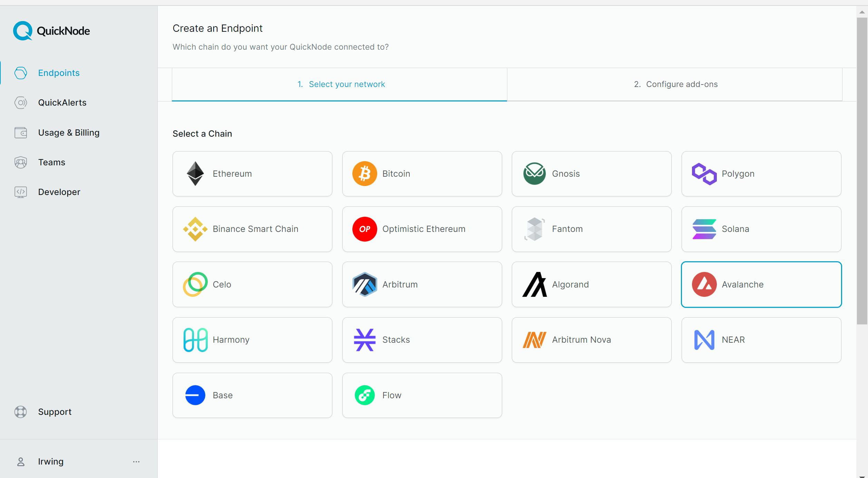The width and height of the screenshot is (868, 478).
Task: Select the Stacks chain icon
Action: pyautogui.click(x=364, y=340)
